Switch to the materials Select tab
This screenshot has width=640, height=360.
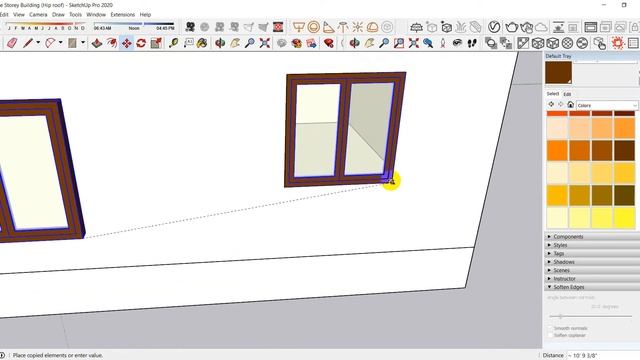click(553, 94)
